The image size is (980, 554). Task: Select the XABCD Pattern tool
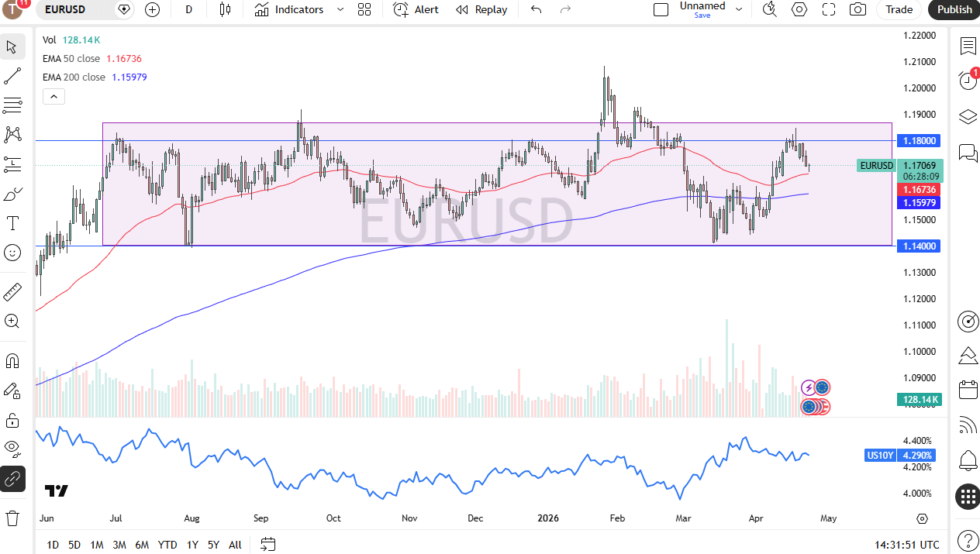(12, 134)
